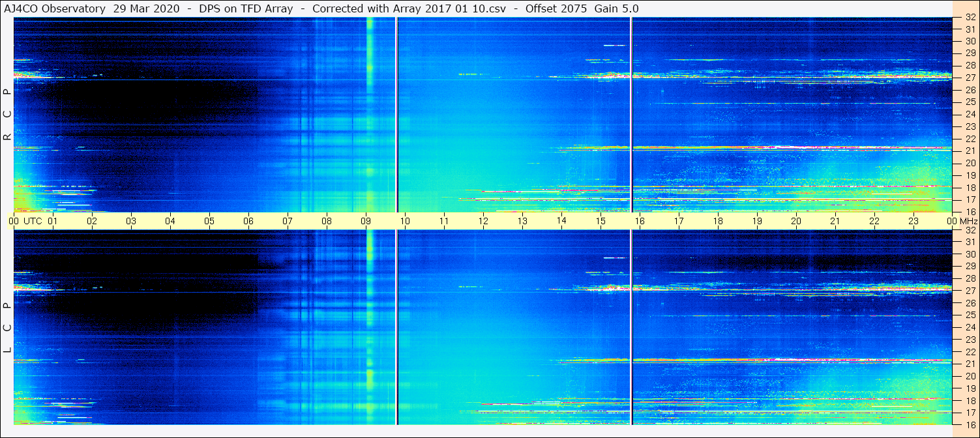980x438 pixels.
Task: Select the Gain 5.0 value
Action: (617, 8)
